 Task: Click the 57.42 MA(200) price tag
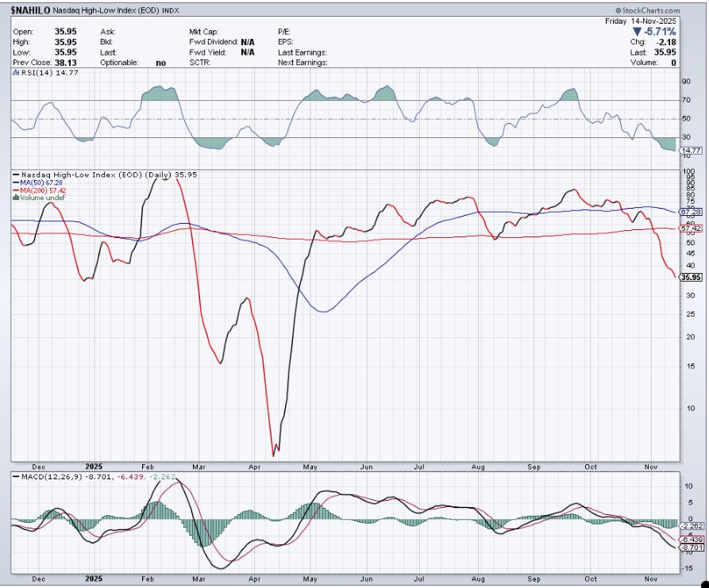[x=691, y=229]
